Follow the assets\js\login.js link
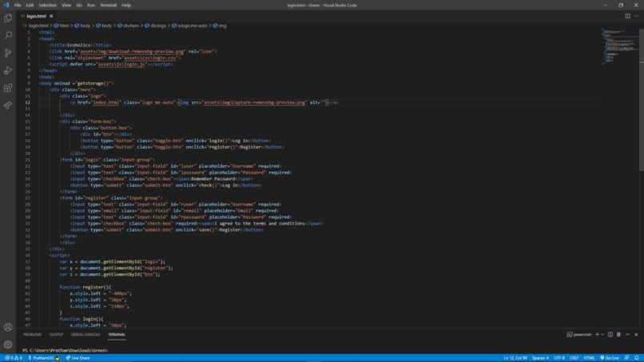Viewport: 644px width, 362px height. click(x=121, y=64)
